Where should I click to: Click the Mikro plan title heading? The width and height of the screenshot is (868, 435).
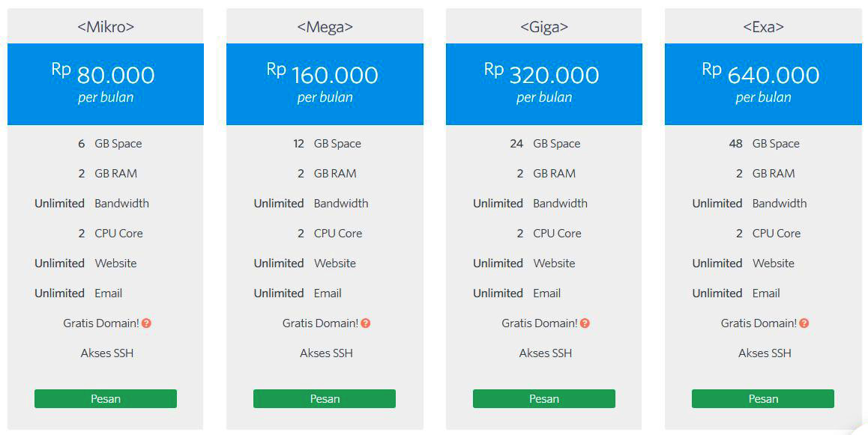tap(106, 26)
